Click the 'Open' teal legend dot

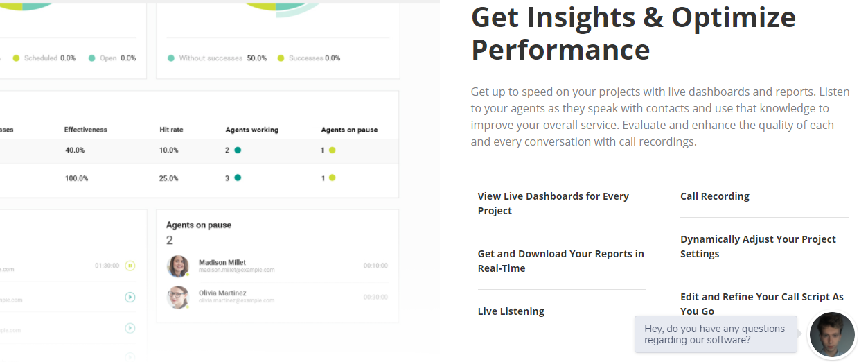[x=91, y=58]
